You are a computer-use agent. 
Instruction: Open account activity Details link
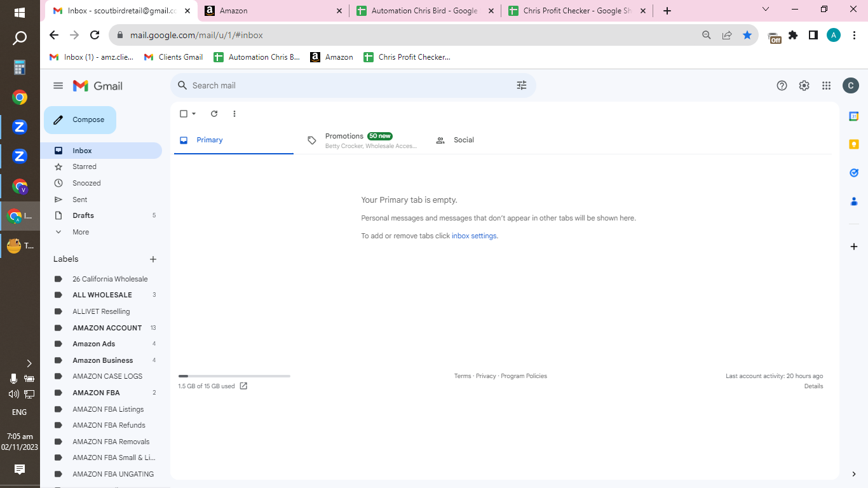(x=813, y=386)
